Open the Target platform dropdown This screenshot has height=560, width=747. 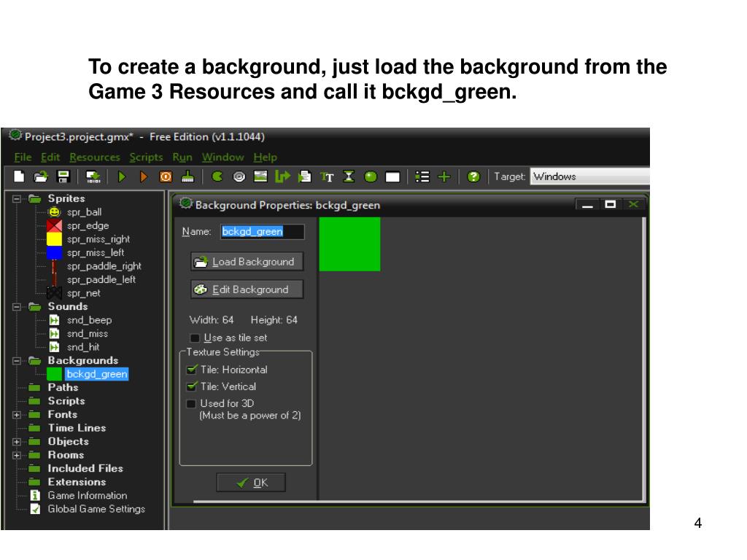589,176
